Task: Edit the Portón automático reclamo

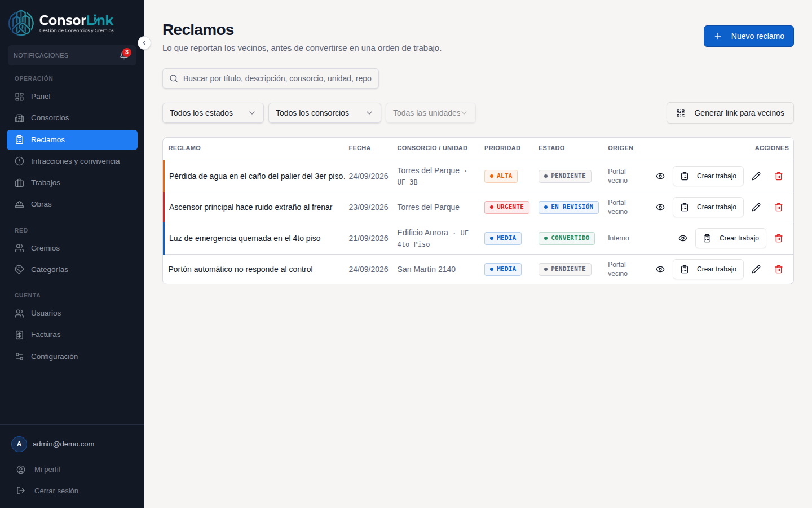Action: [x=756, y=269]
